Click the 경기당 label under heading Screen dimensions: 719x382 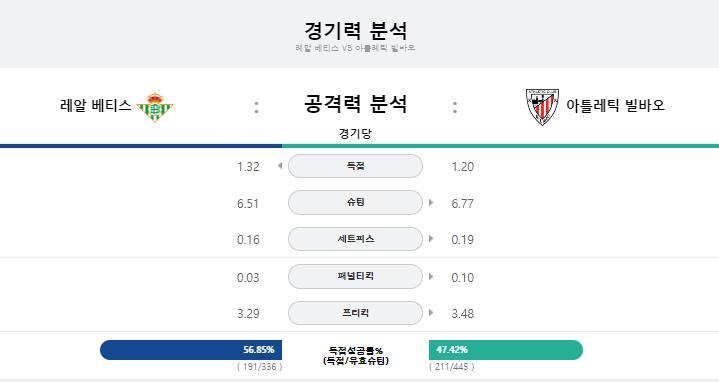(x=355, y=133)
